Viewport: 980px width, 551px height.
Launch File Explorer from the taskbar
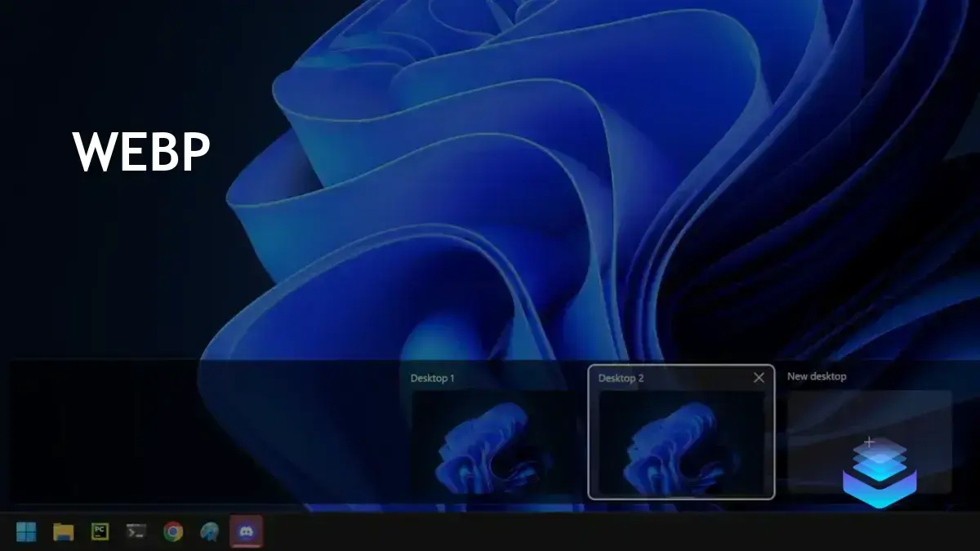pos(62,531)
